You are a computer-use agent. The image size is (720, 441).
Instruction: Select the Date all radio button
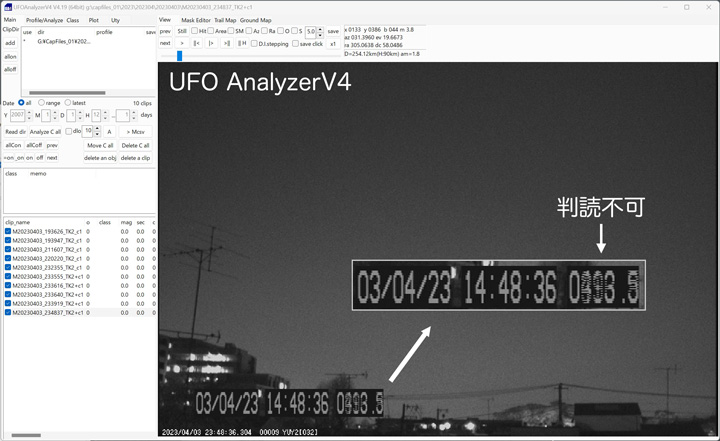click(21, 102)
